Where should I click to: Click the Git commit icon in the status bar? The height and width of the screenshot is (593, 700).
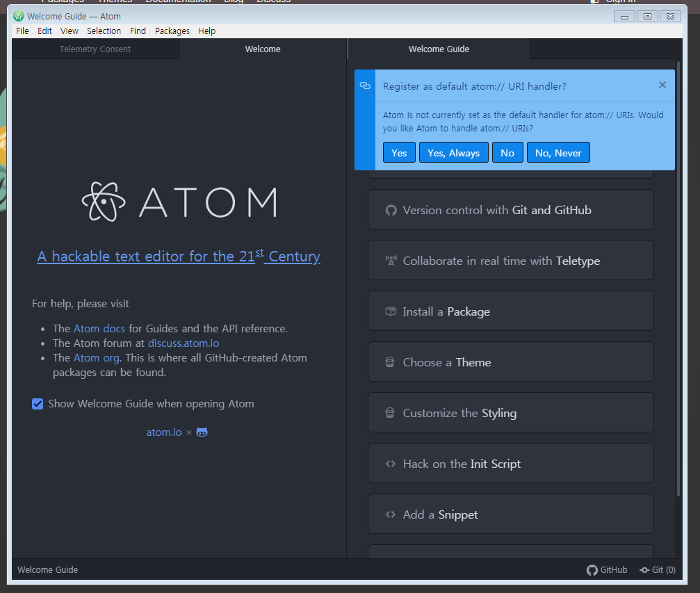click(644, 570)
